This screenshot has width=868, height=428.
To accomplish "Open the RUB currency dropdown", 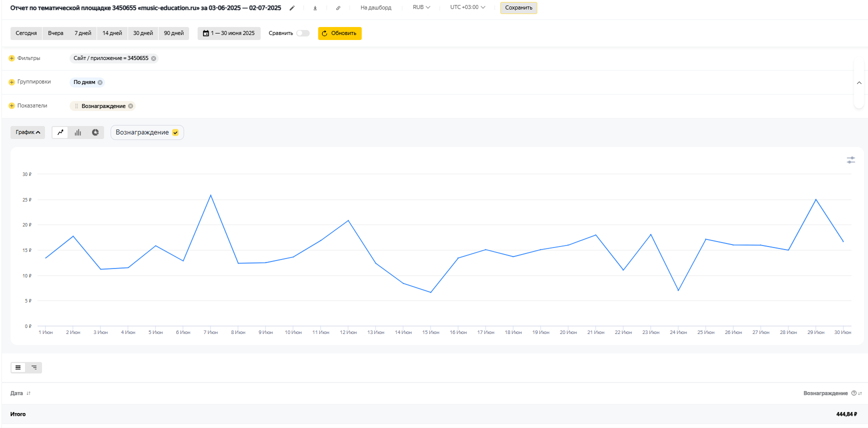I will [x=421, y=7].
